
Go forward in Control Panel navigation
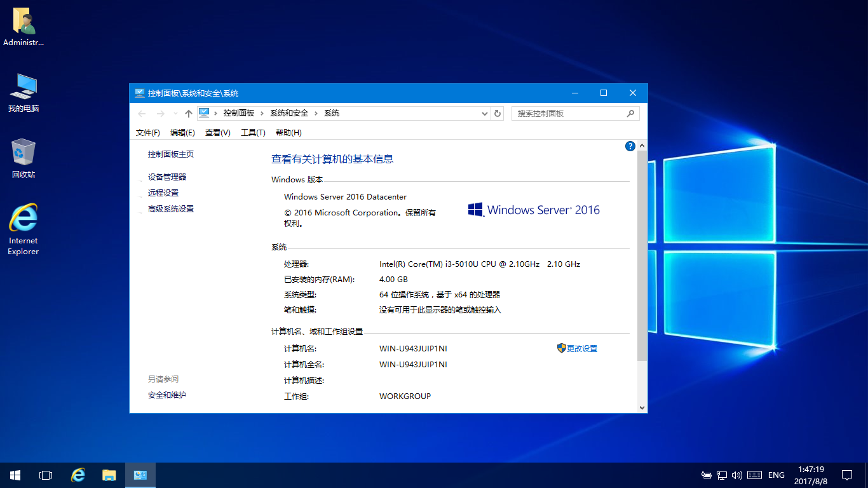coord(160,114)
